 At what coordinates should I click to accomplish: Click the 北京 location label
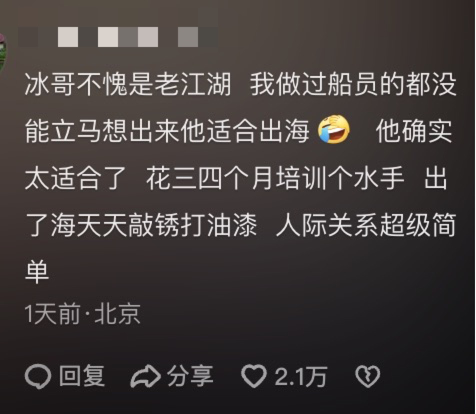(117, 314)
